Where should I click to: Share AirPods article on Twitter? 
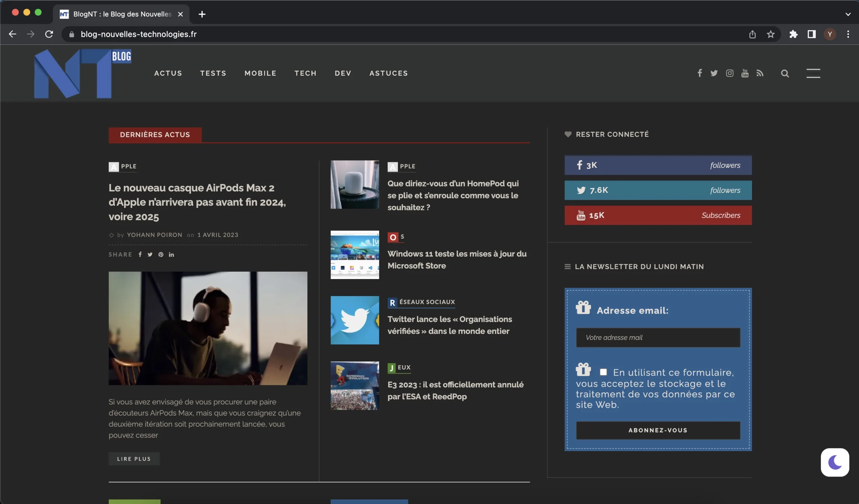(x=150, y=255)
